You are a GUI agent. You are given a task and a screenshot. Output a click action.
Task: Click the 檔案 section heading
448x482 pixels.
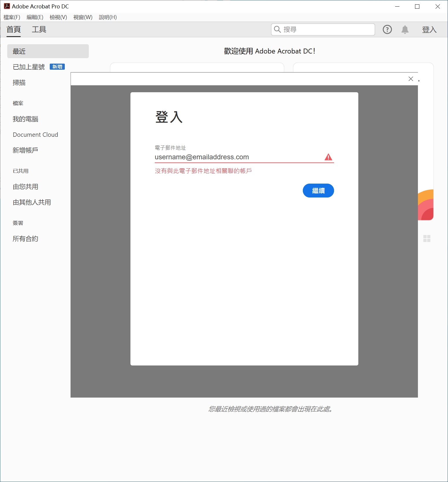[x=18, y=103]
